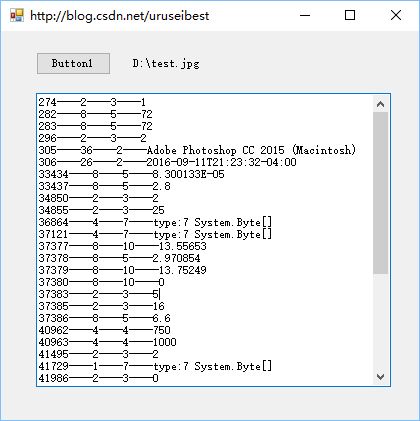Click the 2.970854 value
The width and height of the screenshot is (420, 421).
176,258
